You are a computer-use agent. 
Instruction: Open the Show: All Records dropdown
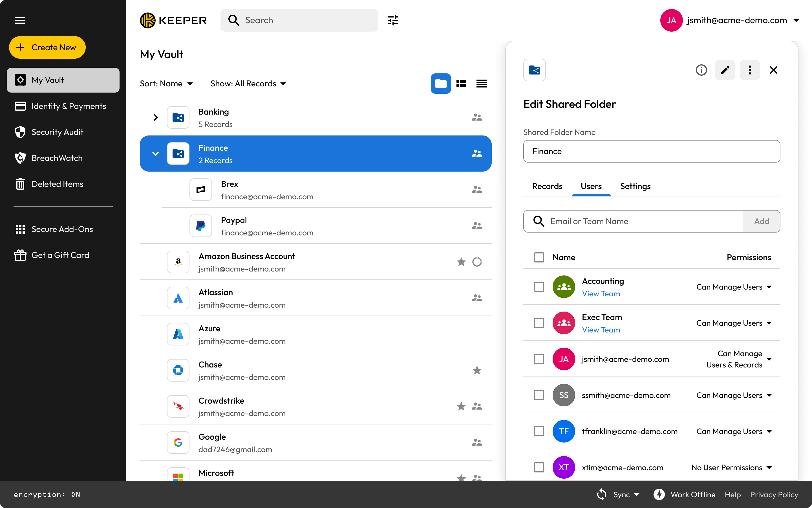click(x=248, y=84)
